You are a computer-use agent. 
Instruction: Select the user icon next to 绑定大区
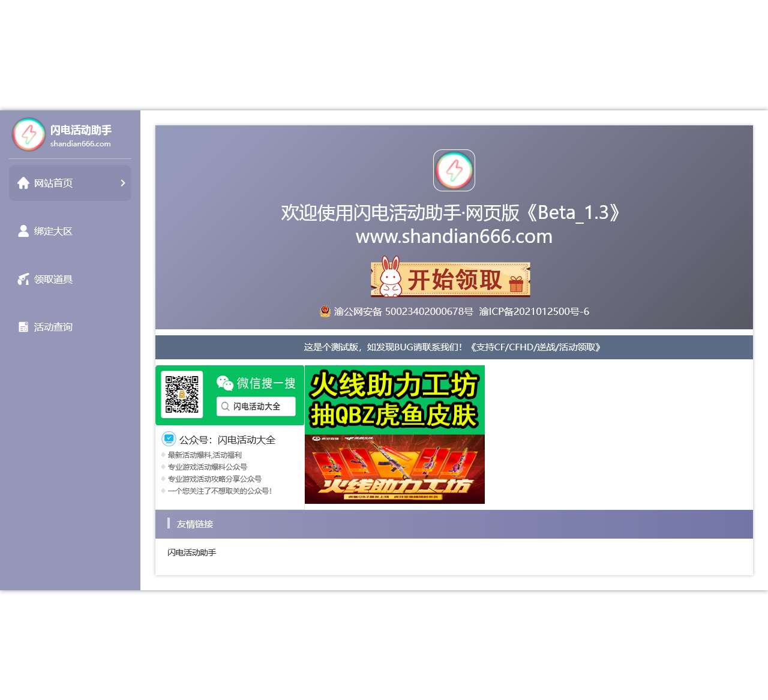coord(23,230)
